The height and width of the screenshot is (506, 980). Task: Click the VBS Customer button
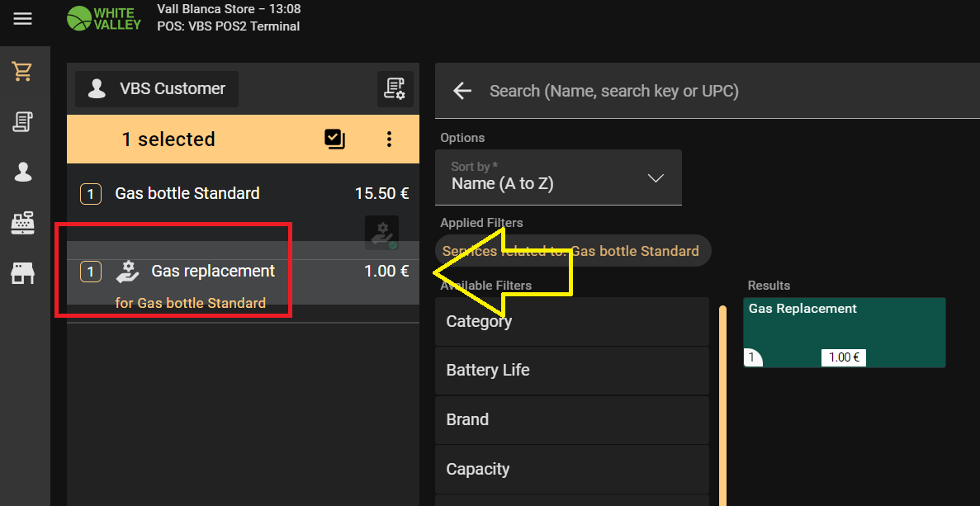click(x=157, y=89)
